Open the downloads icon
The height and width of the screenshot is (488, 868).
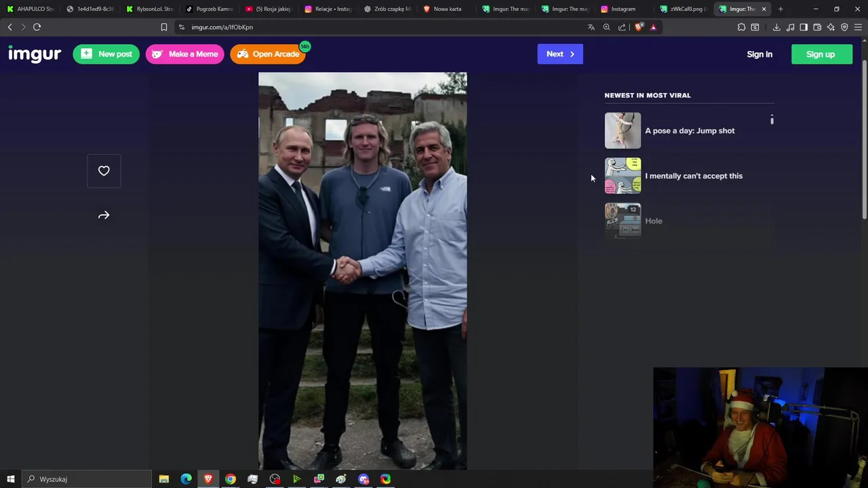[x=776, y=27]
